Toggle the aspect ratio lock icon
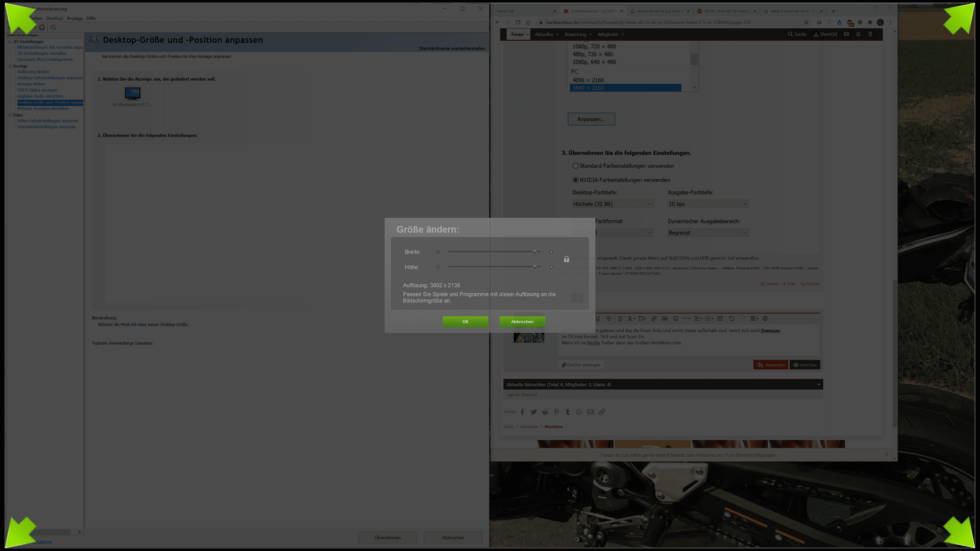The height and width of the screenshot is (551, 980). (x=567, y=259)
